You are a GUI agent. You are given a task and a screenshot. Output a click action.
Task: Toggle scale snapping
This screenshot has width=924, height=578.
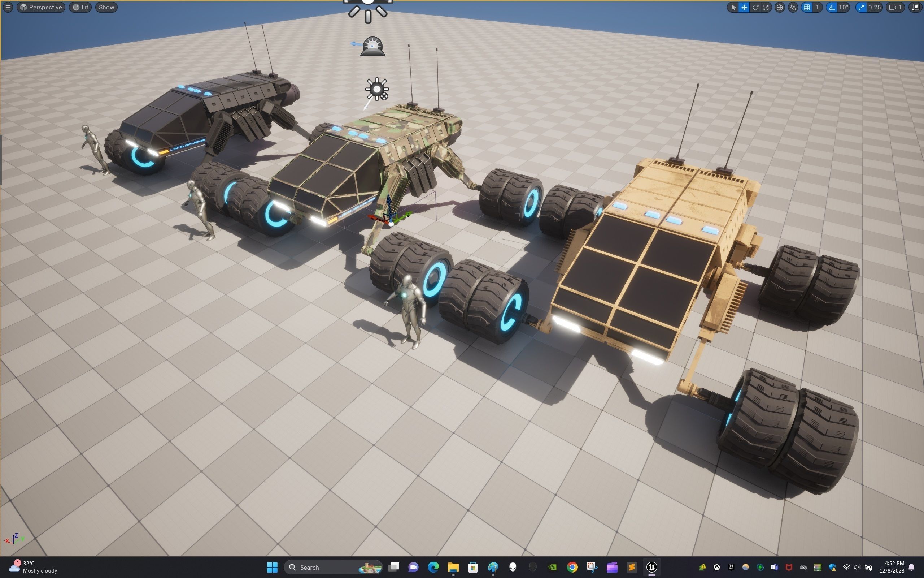(861, 7)
